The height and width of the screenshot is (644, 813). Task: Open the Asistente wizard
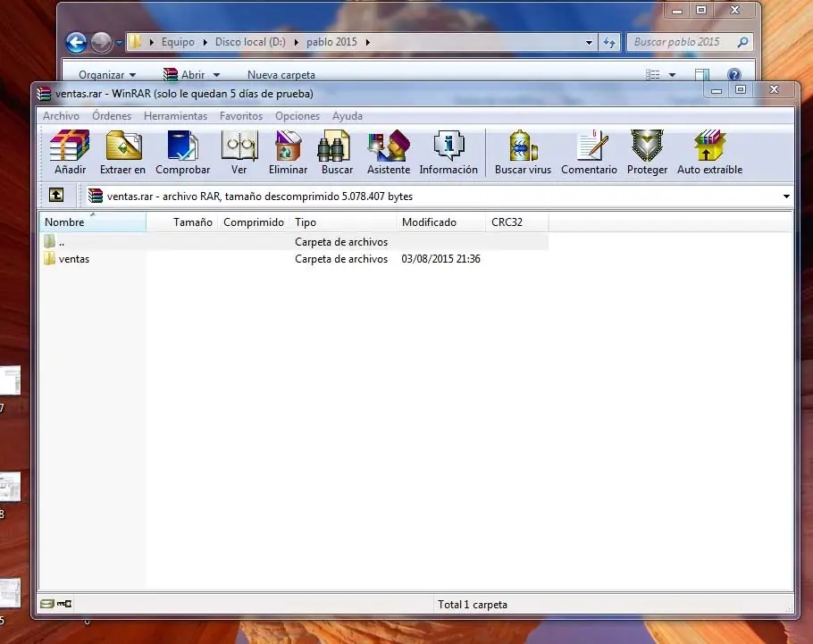coord(389,153)
